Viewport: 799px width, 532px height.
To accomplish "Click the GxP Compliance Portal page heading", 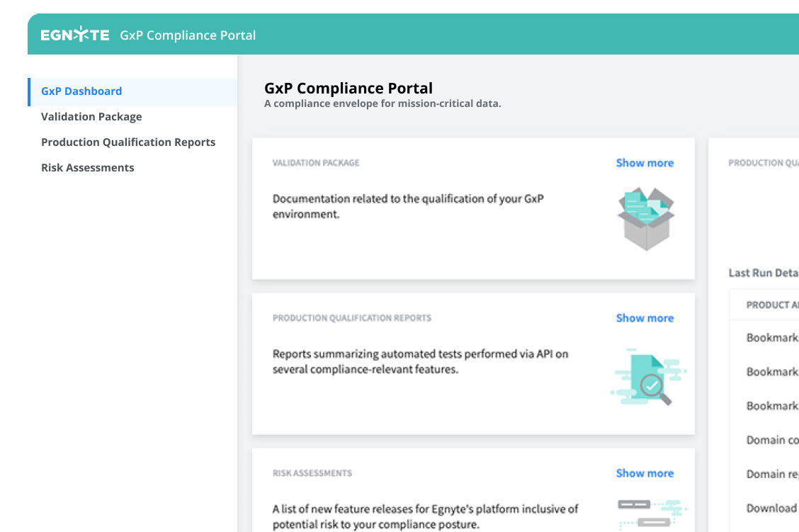I will click(348, 89).
